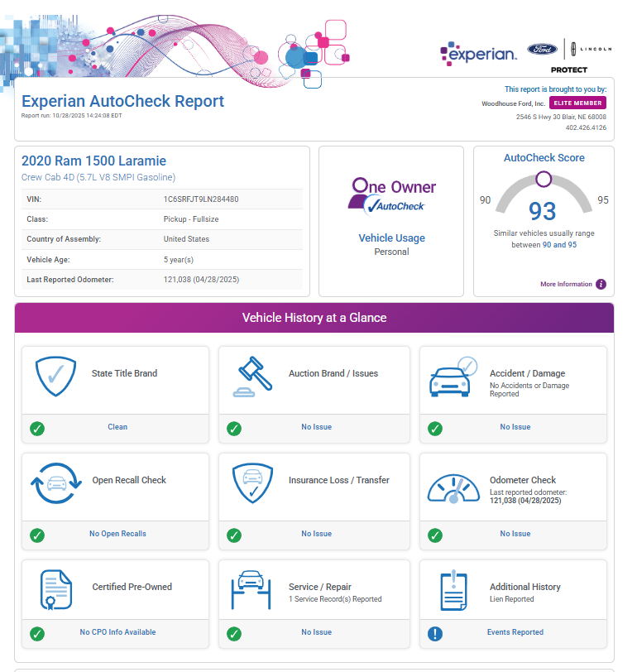637x672 pixels.
Task: Click the blue exclamation alert icon for Additional History
Action: click(434, 633)
